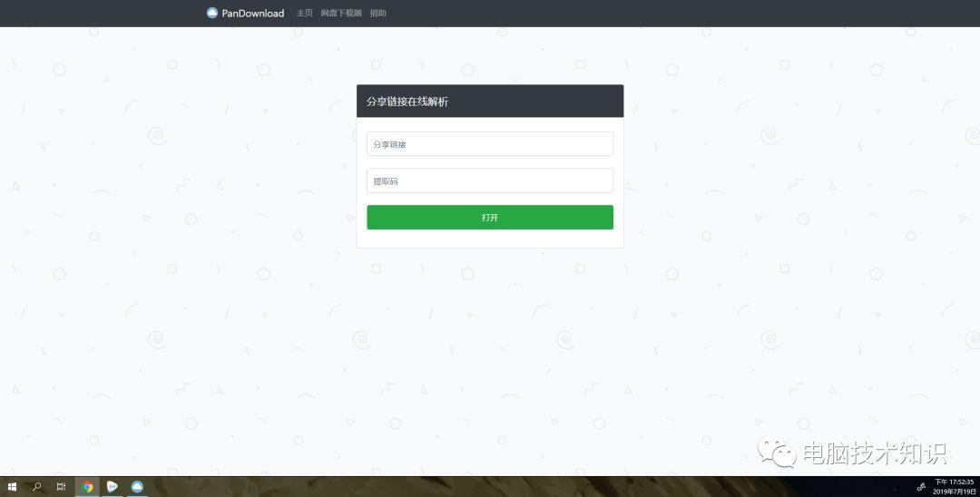Click the WeChat logo watermark
980x497 pixels.
click(x=777, y=452)
